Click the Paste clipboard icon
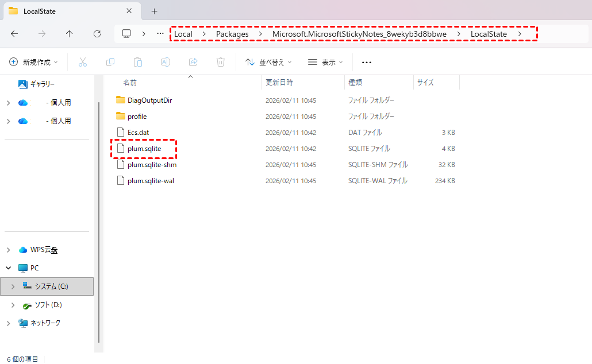Image resolution: width=592 pixels, height=364 pixels. [x=138, y=62]
